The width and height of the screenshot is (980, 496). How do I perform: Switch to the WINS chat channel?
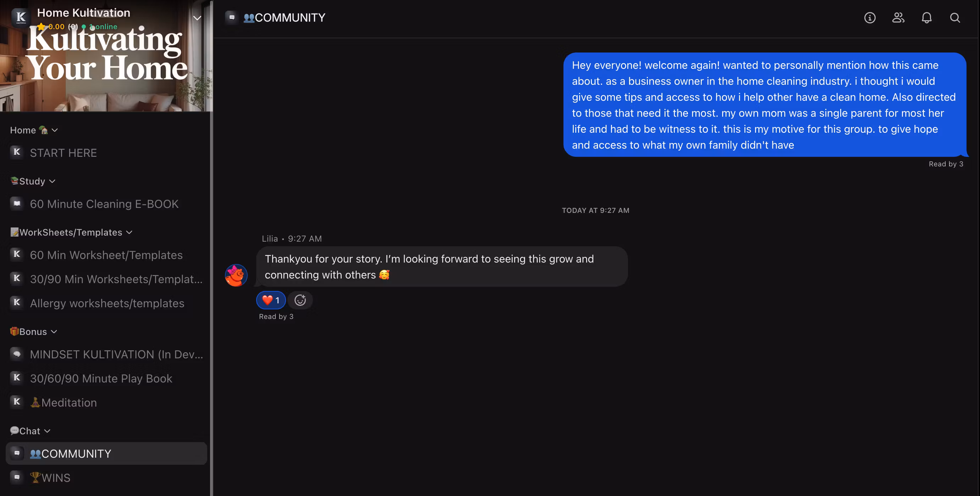(x=56, y=478)
